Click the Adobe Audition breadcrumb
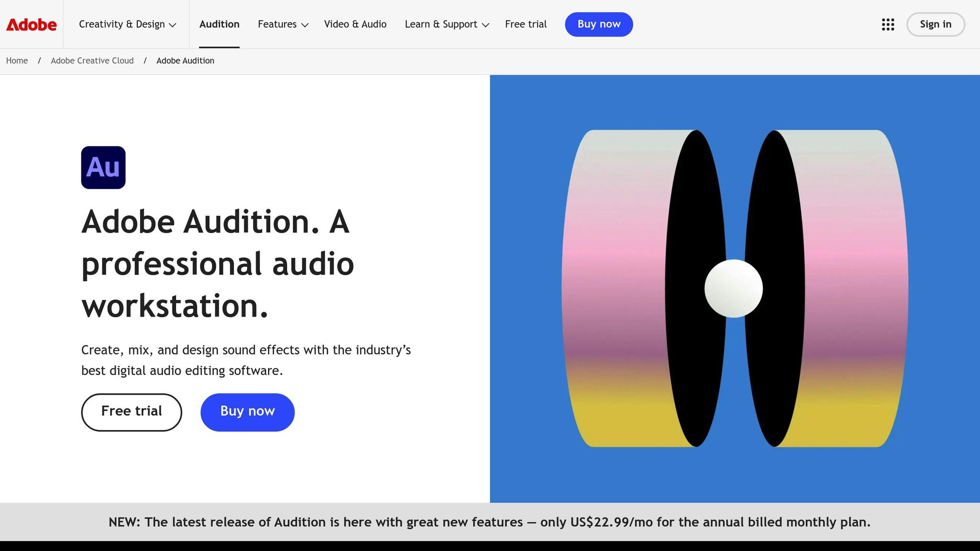This screenshot has width=980, height=551. click(185, 61)
